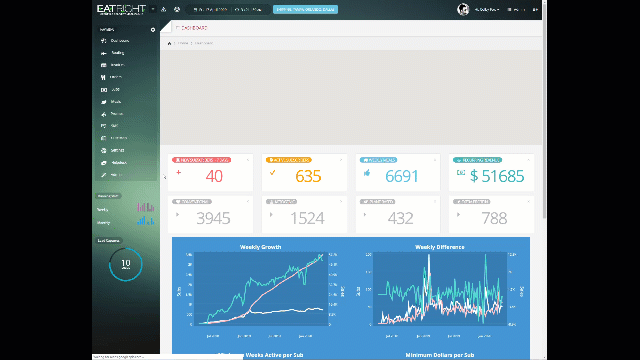This screenshot has width=640, height=360.
Task: Collapse the teal recurring revenue card showing $51685
Action: point(529,160)
